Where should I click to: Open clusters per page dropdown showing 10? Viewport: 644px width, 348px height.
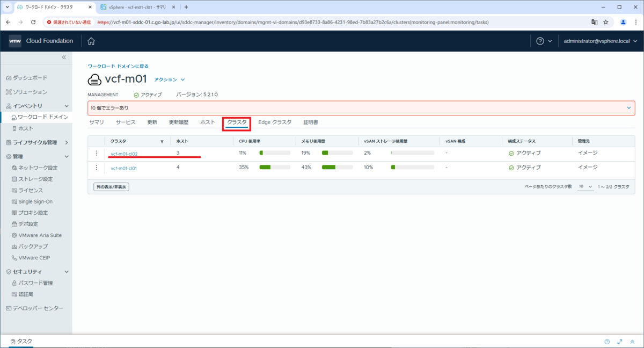pos(585,186)
